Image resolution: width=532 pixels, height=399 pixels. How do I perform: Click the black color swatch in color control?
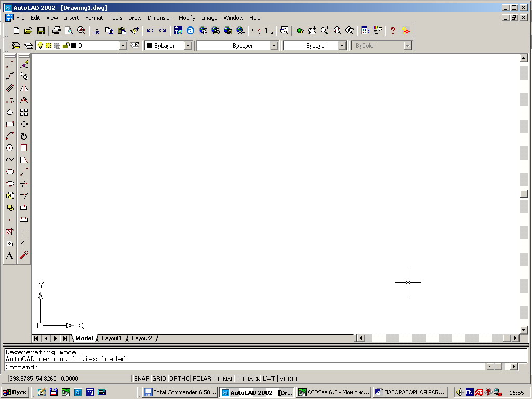[x=150, y=46]
